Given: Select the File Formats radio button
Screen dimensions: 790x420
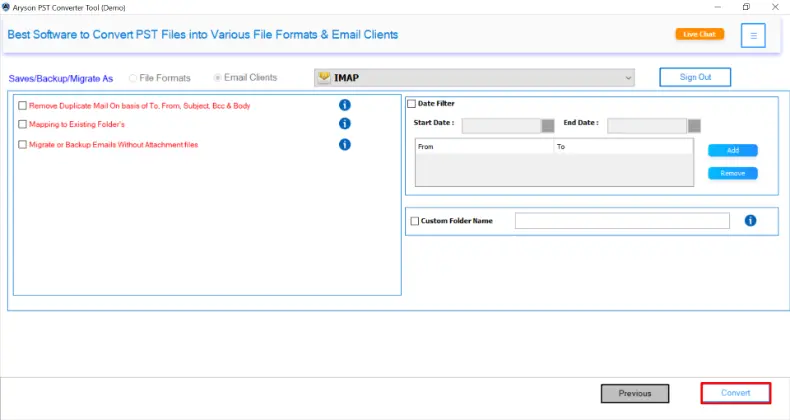Looking at the screenshot, I should pyautogui.click(x=133, y=78).
